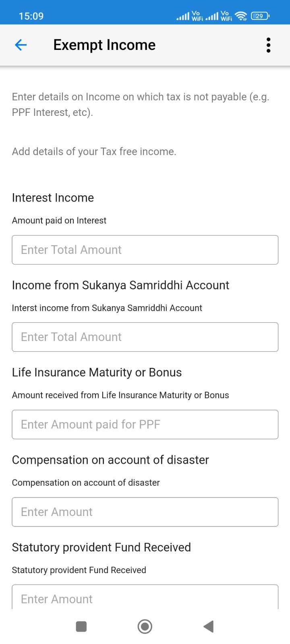Tap the 15:09 clock in status bar

pos(31,16)
